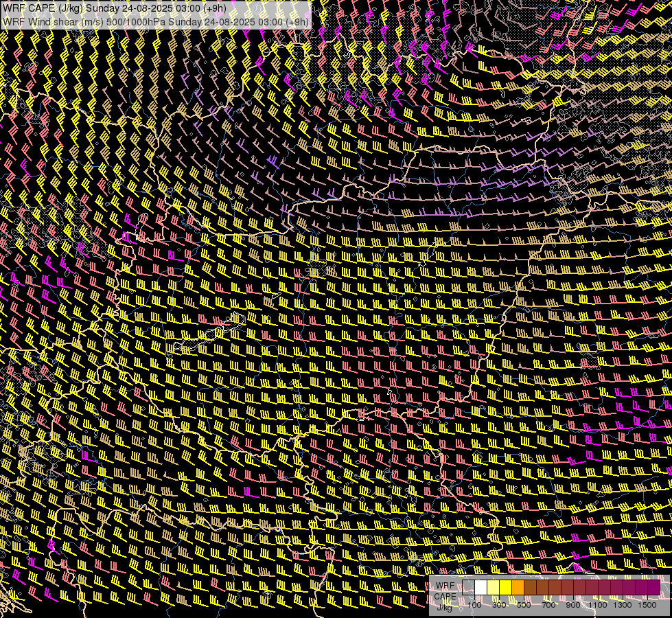Screen dimensions: 672x618
Task: Select the bright yellow CAPE legend swatch
Action: 506,587
